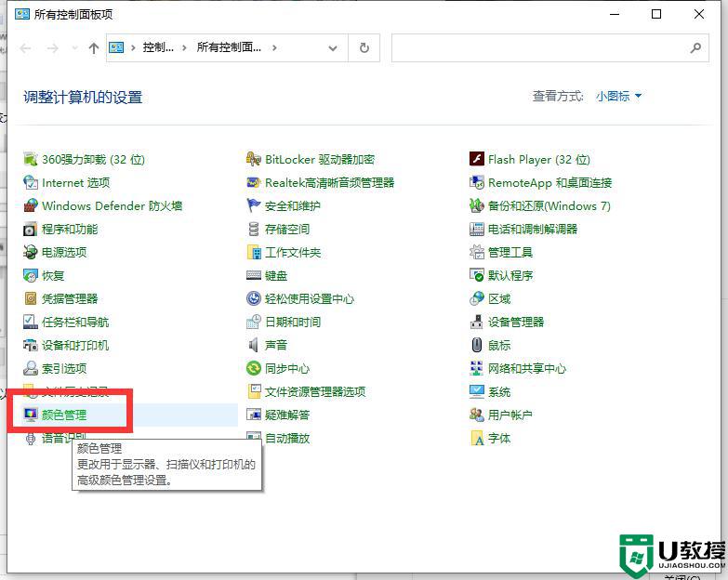Open the 设备管理器 icon
This screenshot has height=580, width=728.
coord(477,322)
